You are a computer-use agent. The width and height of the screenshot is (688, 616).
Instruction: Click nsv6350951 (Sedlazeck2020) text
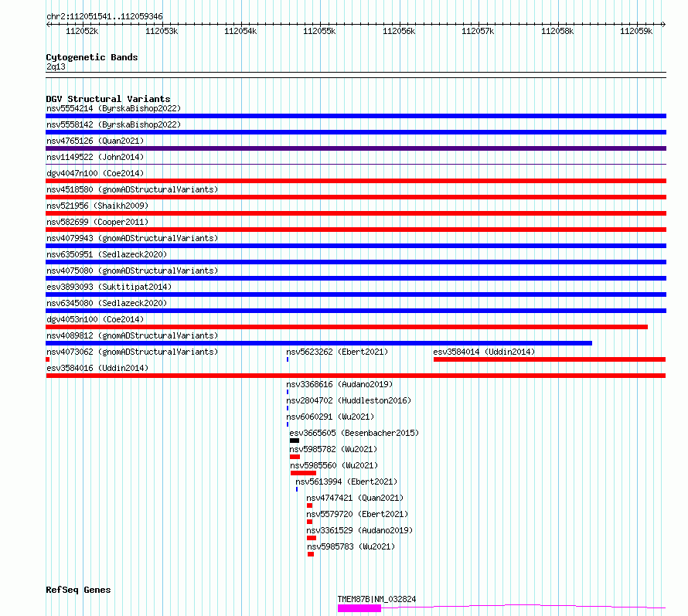(x=107, y=254)
